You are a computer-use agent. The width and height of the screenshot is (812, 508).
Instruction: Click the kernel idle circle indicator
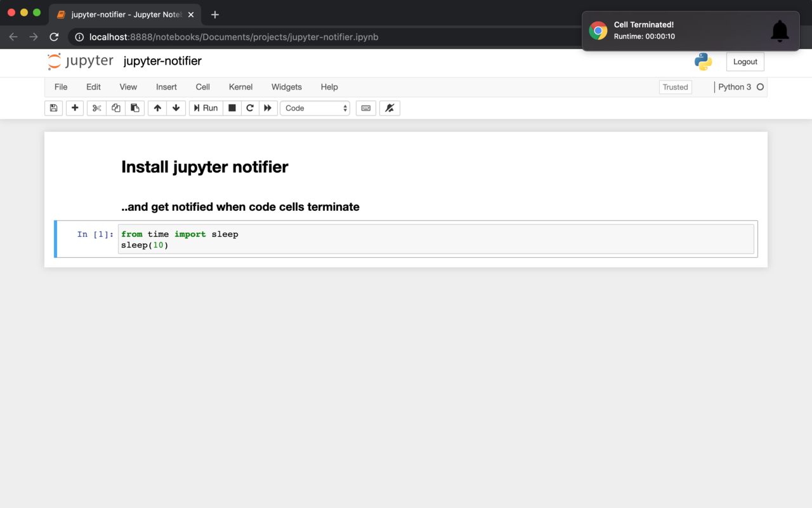click(760, 87)
